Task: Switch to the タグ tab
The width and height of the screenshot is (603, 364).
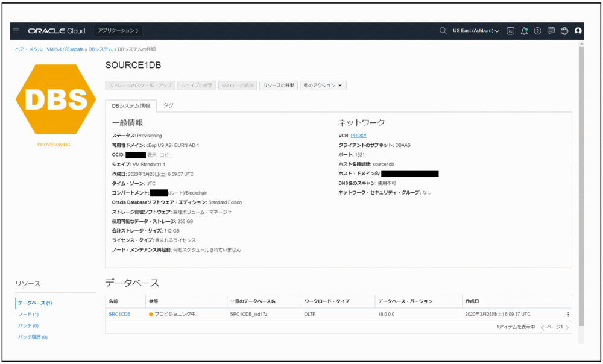Action: pyautogui.click(x=168, y=105)
